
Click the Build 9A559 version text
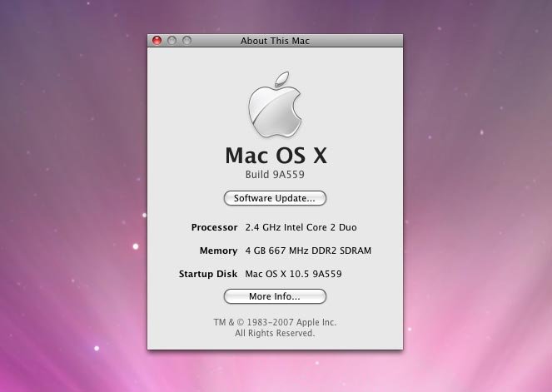(x=275, y=176)
